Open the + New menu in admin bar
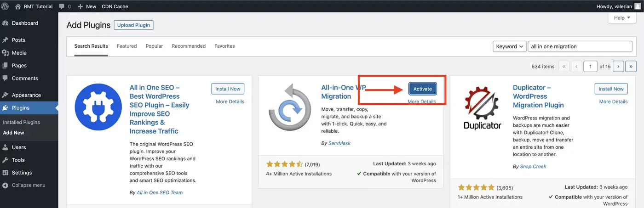 coord(87,6)
